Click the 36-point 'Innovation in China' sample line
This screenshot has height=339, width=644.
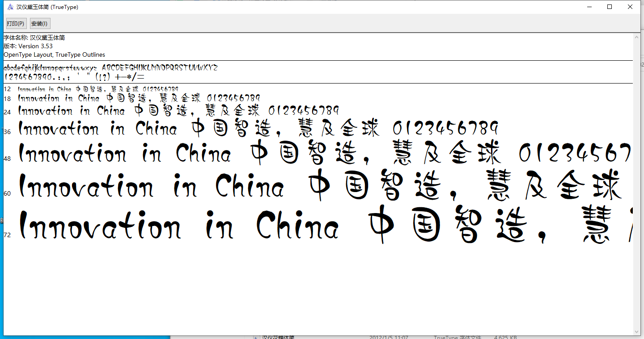pos(258,129)
